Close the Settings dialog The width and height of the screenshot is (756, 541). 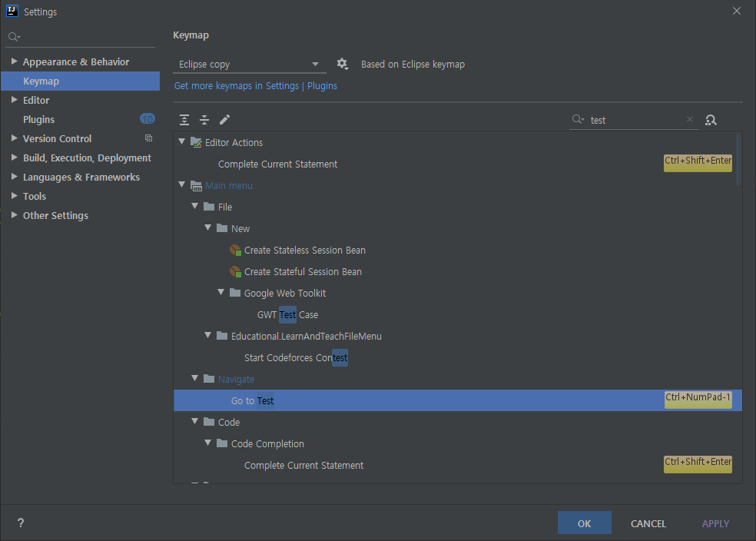(x=736, y=11)
